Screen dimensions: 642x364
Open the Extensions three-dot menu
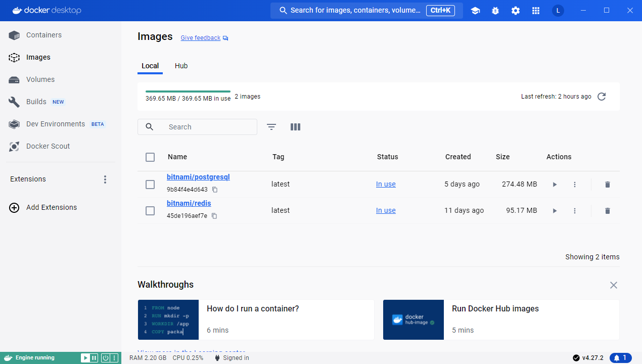pos(105,179)
